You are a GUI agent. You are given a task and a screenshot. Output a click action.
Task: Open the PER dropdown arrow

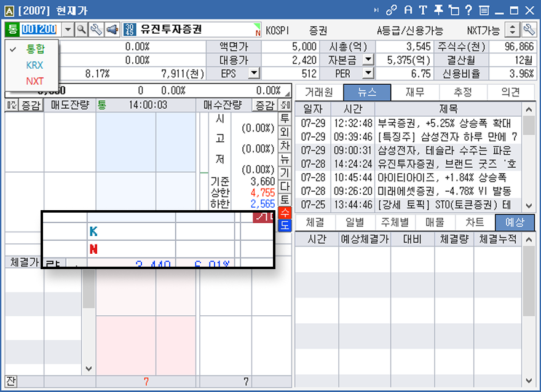click(x=368, y=73)
